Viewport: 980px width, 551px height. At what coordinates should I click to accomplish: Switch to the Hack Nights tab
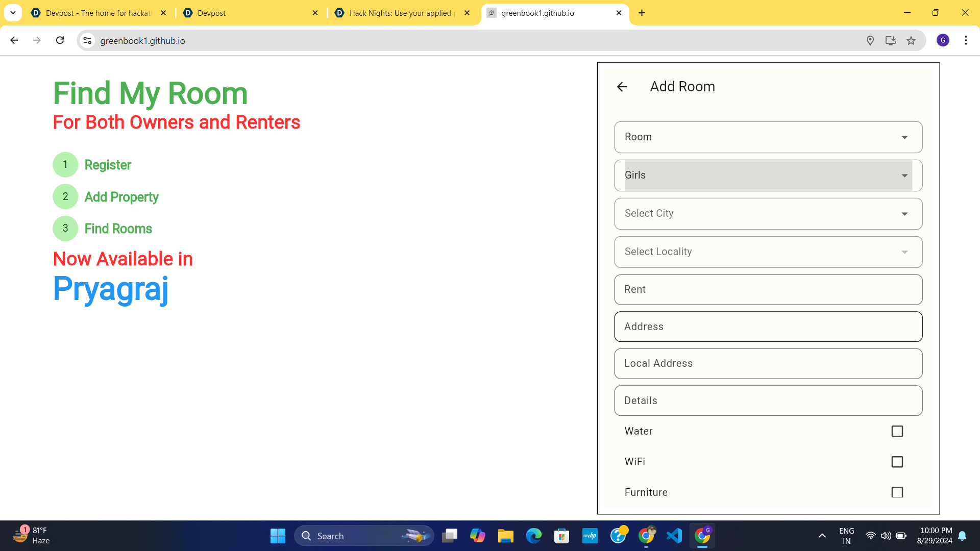coord(401,13)
